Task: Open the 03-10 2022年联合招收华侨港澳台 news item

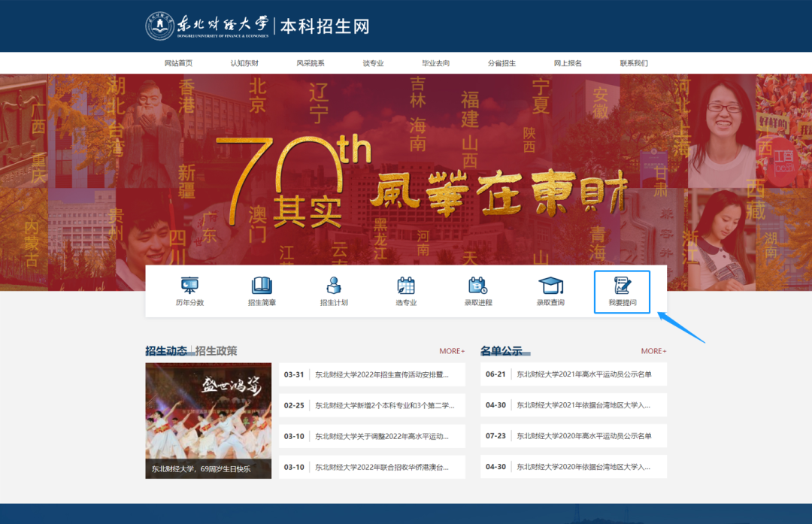Action: [372, 467]
